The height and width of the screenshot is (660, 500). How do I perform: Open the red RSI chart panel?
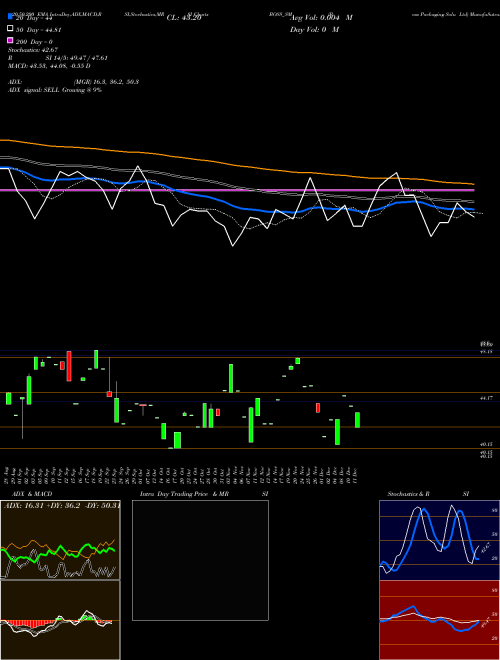point(439,620)
